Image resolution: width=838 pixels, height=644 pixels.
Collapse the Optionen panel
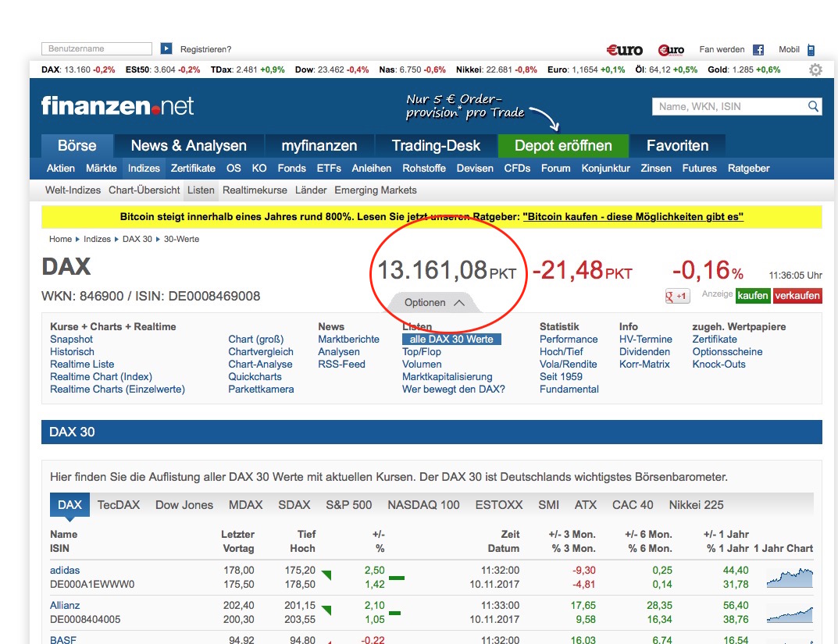pyautogui.click(x=434, y=303)
